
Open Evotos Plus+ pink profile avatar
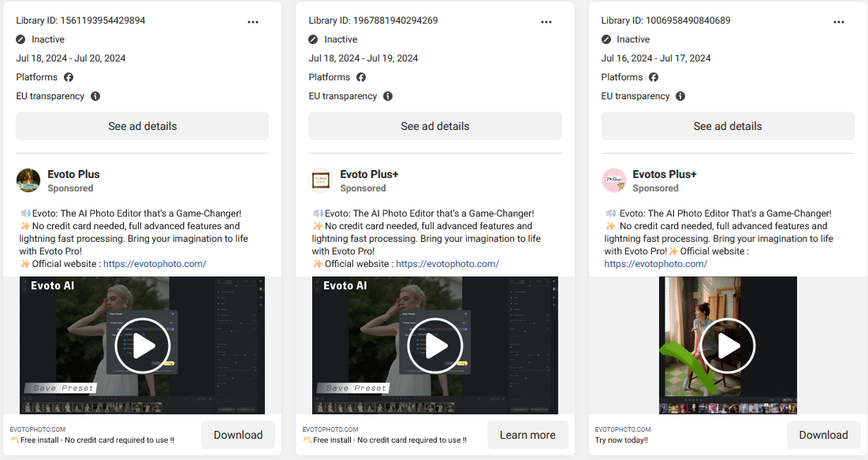(x=613, y=180)
